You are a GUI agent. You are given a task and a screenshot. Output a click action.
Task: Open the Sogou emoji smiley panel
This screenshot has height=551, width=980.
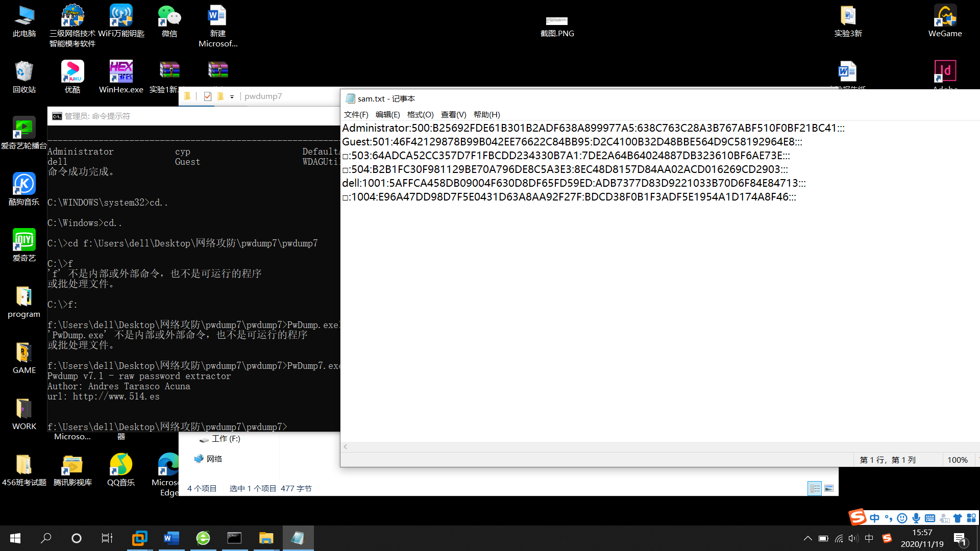pos(902,518)
